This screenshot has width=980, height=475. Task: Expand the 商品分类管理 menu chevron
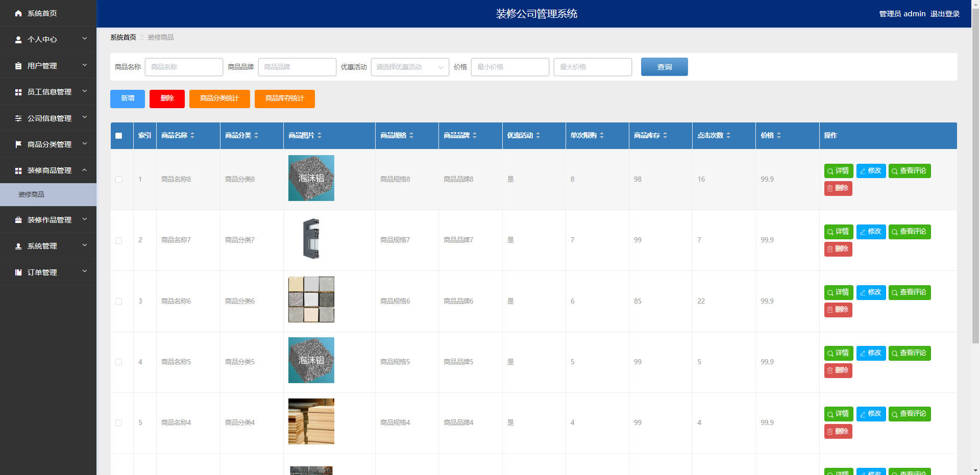coord(85,144)
